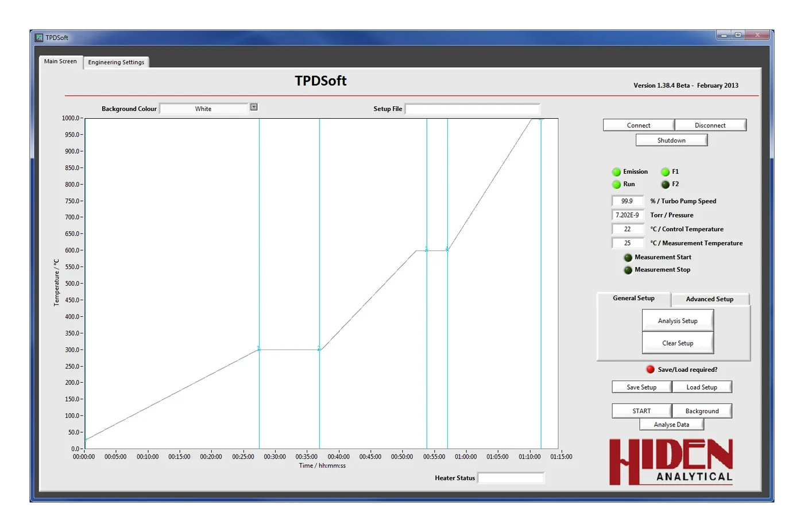This screenshot has width=804, height=532.
Task: Click the Background Colour field showing White
Action: tap(203, 108)
